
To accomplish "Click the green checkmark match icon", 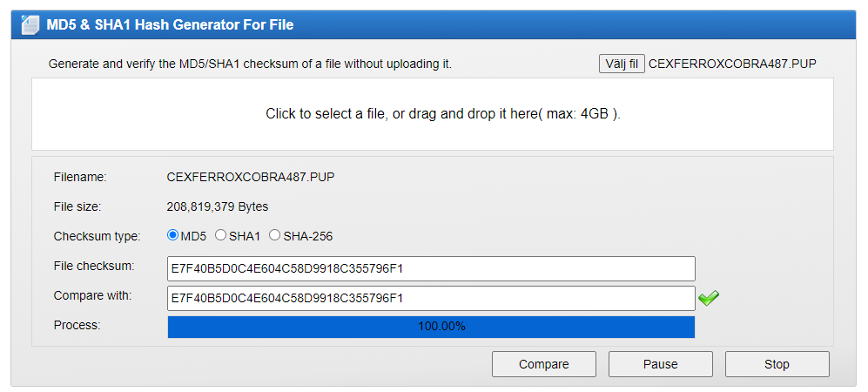I will 709,299.
